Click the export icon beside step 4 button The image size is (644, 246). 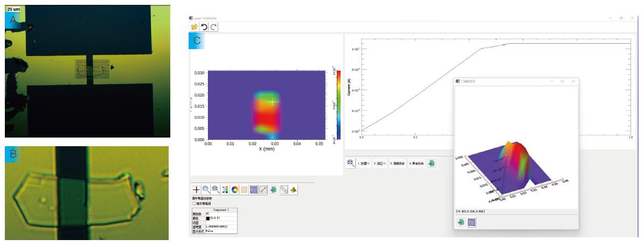pyautogui.click(x=432, y=163)
